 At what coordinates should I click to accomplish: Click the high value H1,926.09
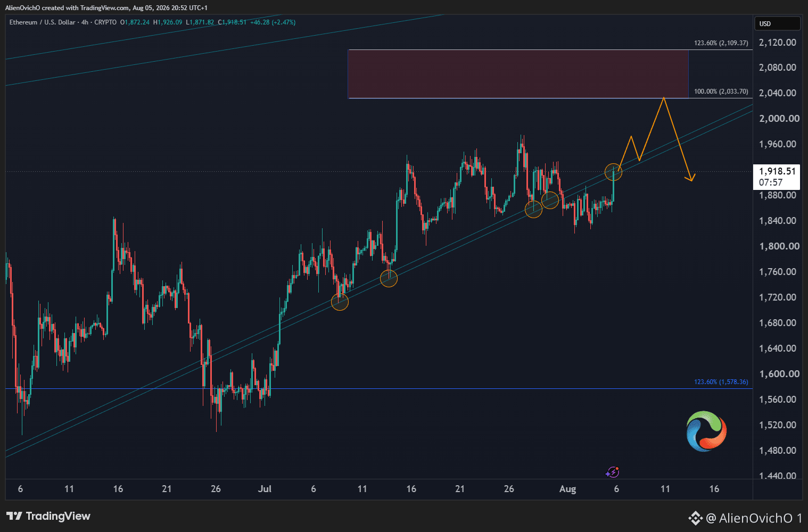click(x=168, y=22)
